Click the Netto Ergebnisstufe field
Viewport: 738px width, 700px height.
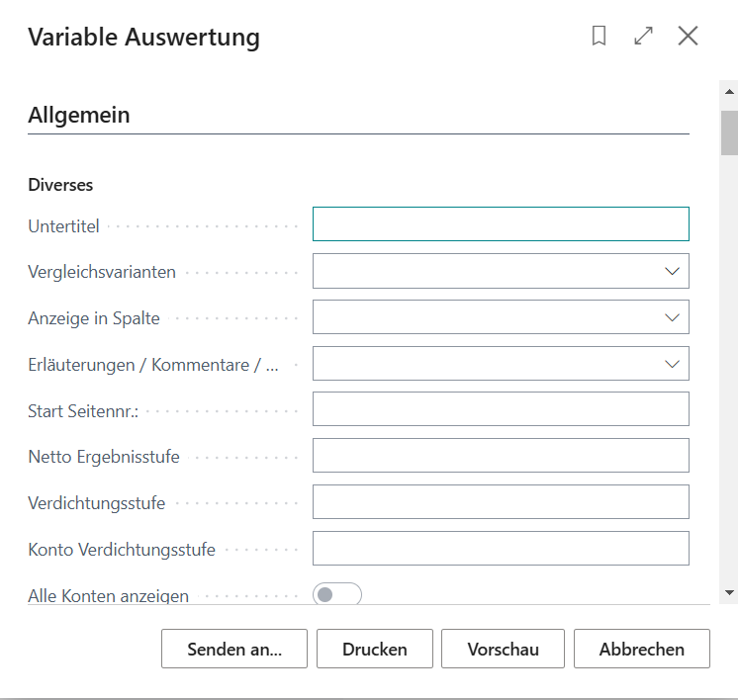[501, 456]
